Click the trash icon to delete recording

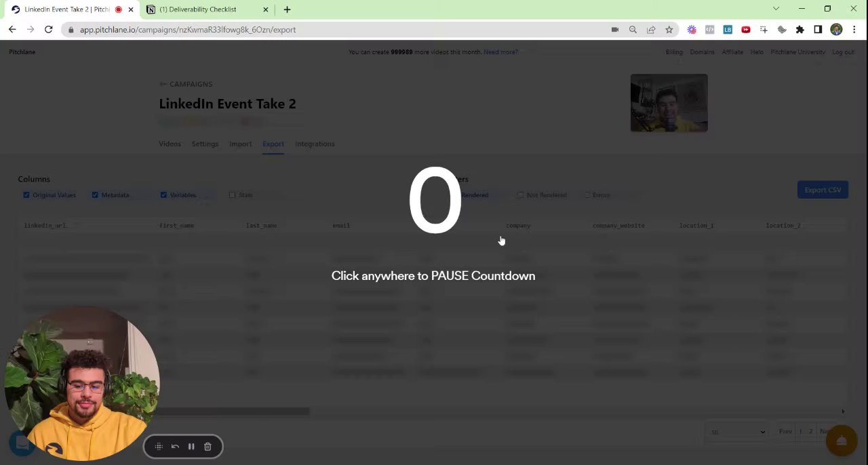pos(208,447)
